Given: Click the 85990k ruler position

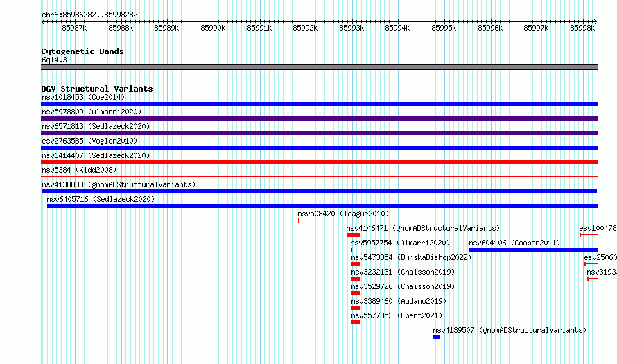Looking at the screenshot, I should coord(213,28).
